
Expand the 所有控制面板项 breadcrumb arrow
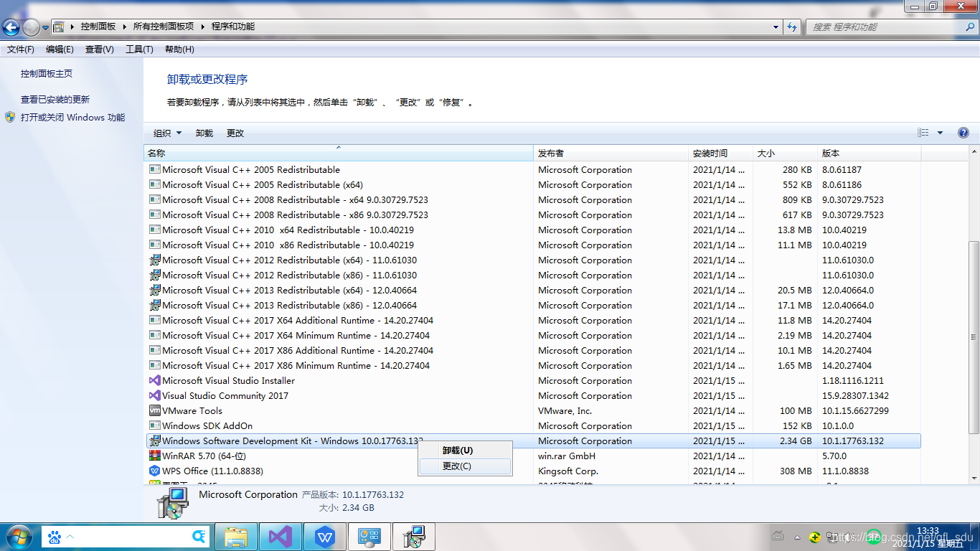pos(202,27)
